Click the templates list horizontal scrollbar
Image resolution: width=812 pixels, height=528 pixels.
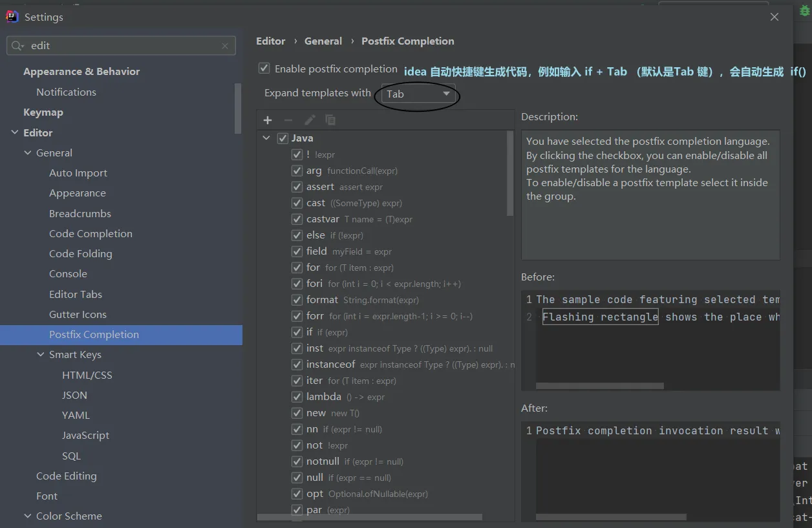[370, 517]
